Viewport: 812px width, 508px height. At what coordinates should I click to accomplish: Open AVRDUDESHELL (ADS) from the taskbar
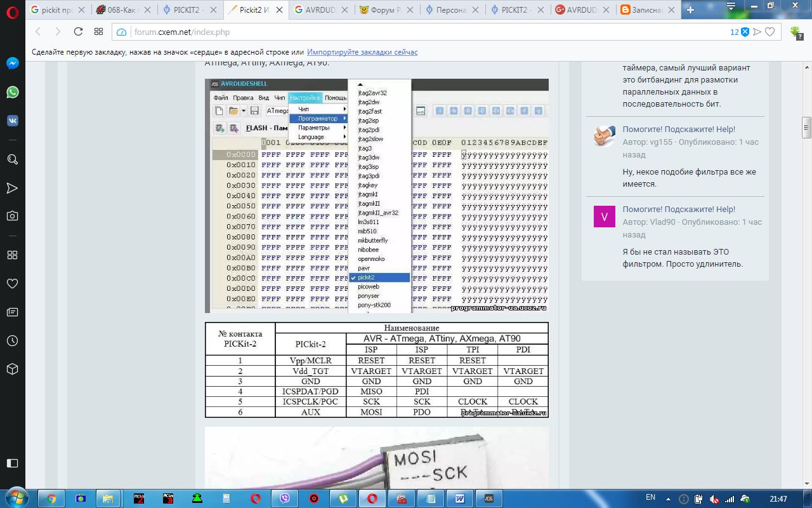[489, 498]
